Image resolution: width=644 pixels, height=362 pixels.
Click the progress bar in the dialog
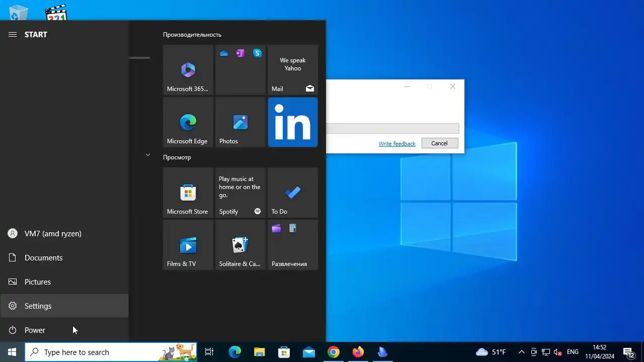pos(392,129)
